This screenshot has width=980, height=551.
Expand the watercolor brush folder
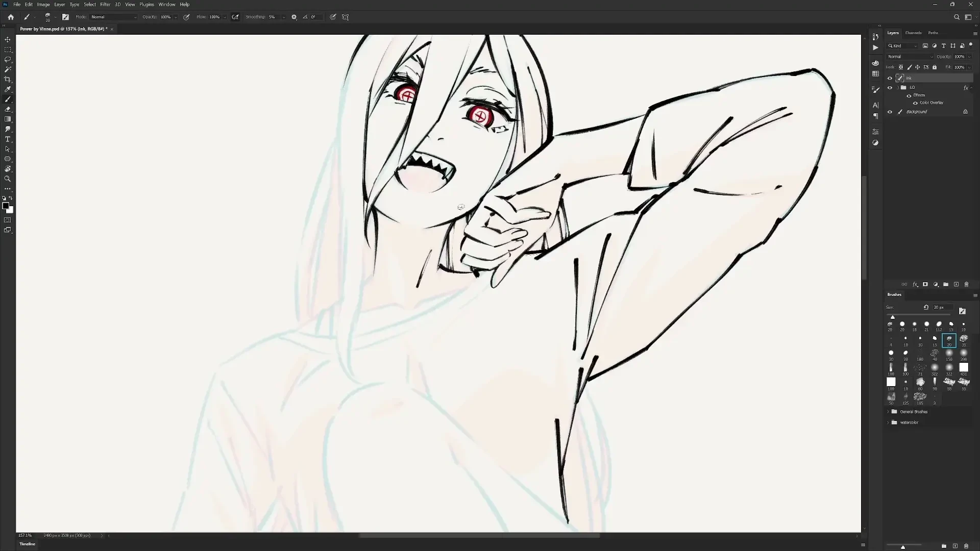[888, 422]
